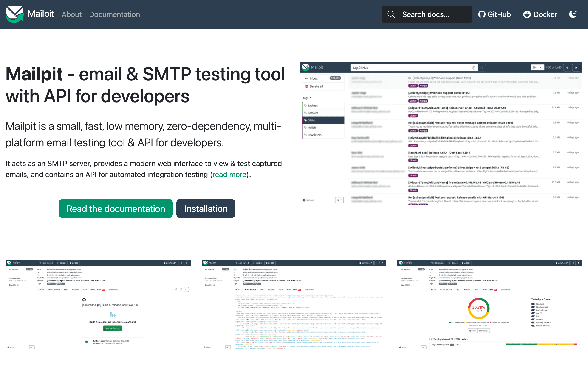Switch to dark mode with the moon icon
588x367 pixels.
click(x=573, y=14)
